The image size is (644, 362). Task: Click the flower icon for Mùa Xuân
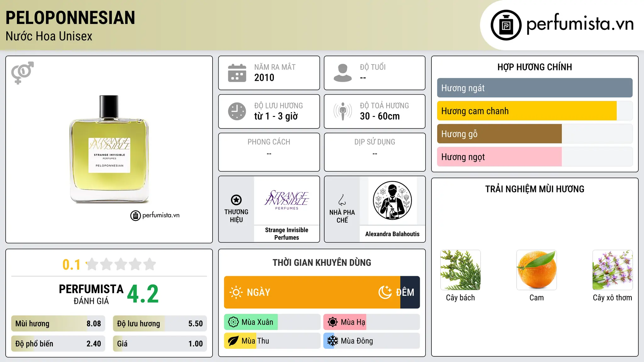click(x=233, y=322)
